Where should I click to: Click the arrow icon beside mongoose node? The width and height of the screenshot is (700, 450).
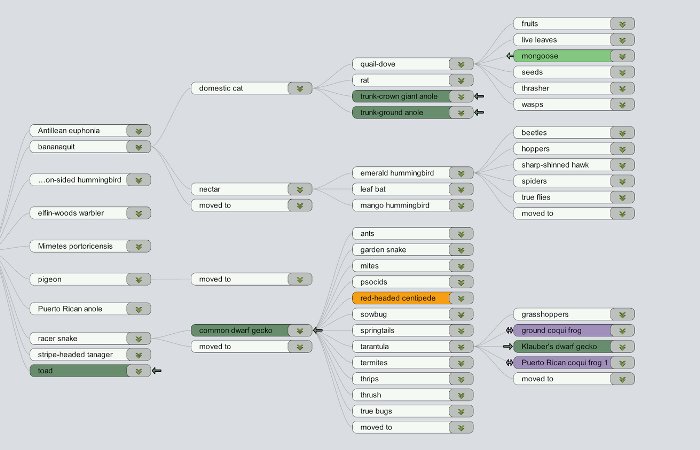click(x=509, y=56)
